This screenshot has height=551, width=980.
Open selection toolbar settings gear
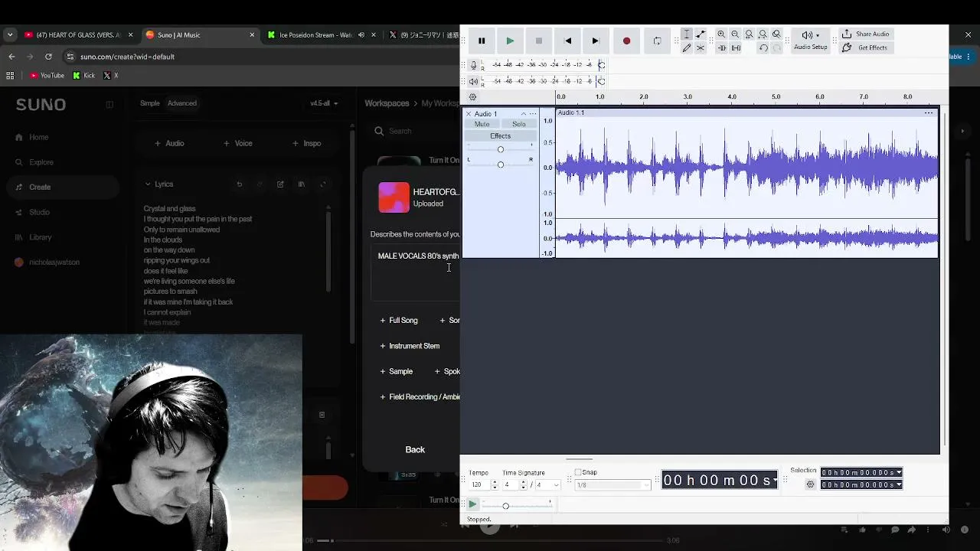810,484
